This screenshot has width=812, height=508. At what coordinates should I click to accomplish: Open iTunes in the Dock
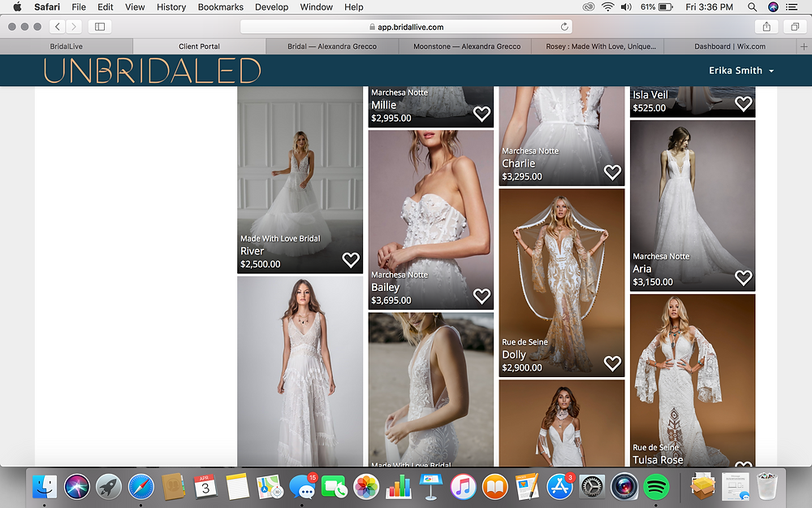coord(463,487)
